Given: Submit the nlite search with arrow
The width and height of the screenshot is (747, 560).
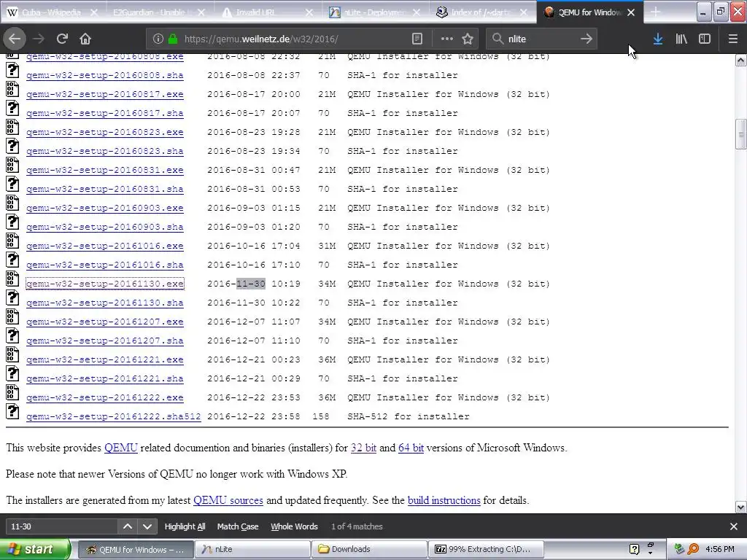Looking at the screenshot, I should (587, 39).
